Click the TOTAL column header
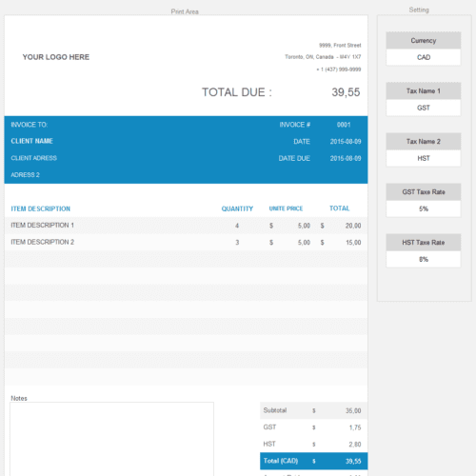476x476 pixels. click(x=339, y=208)
